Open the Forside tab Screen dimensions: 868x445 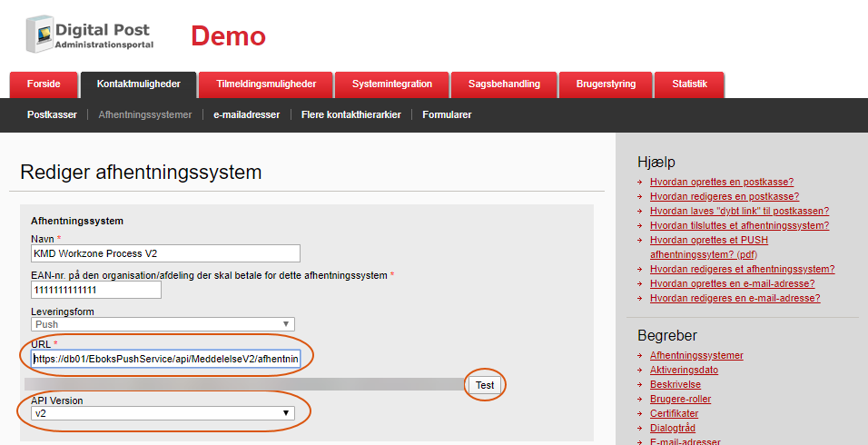coord(44,84)
